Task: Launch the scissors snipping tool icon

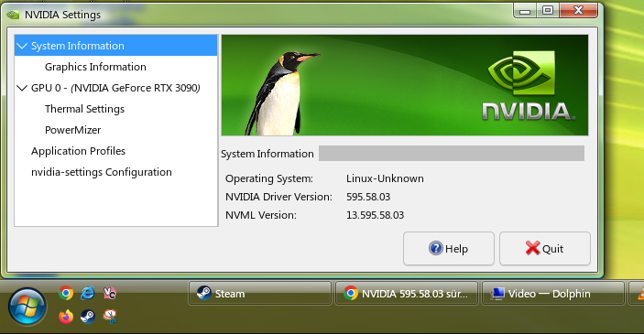Action: [x=110, y=317]
